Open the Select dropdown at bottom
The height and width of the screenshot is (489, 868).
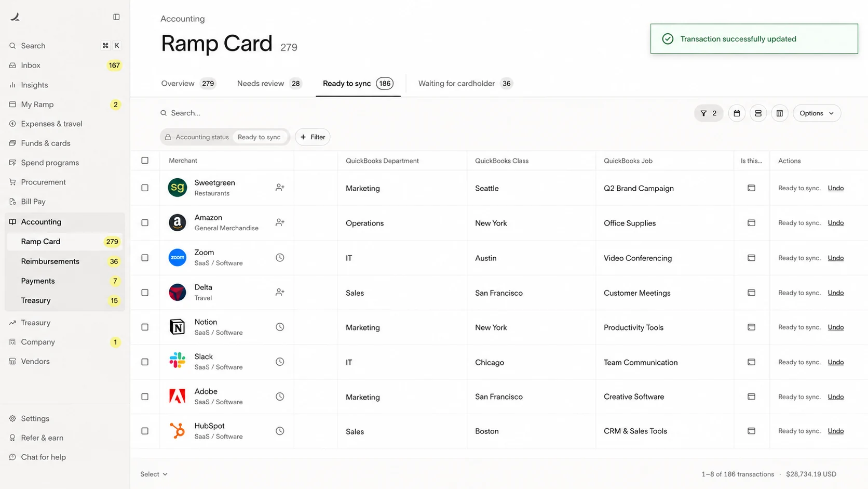coord(154,474)
